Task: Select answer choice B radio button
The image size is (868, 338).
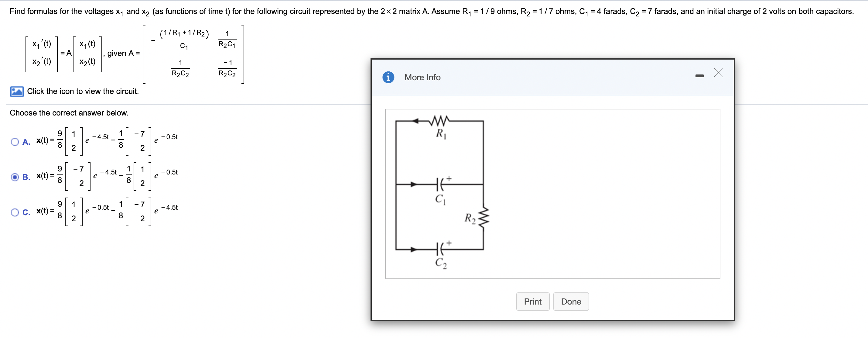Action: pos(15,177)
